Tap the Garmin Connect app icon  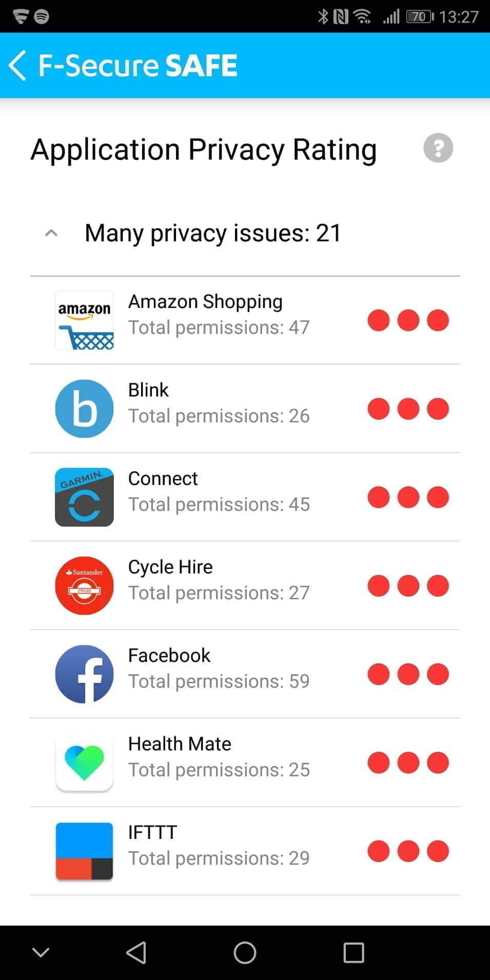[84, 497]
